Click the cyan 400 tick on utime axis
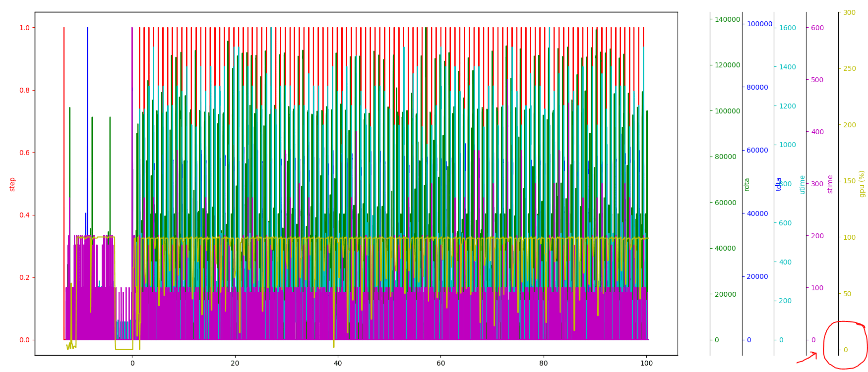Screen dimensions: 868x372 786,262
